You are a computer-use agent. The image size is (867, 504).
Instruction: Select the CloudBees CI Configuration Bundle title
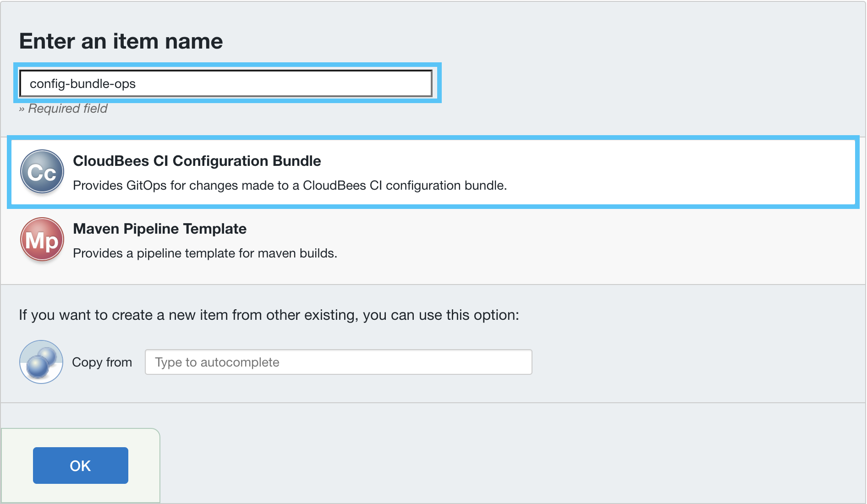pos(197,161)
